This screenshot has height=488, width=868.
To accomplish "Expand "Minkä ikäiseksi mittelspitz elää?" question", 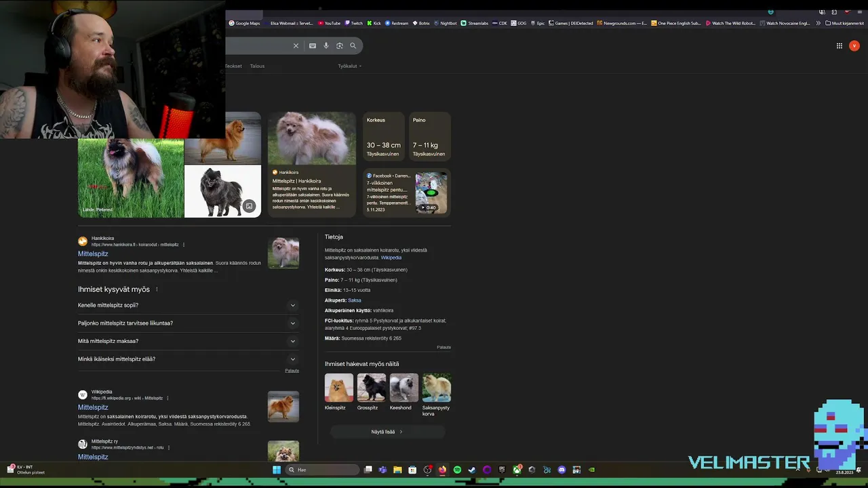I will click(x=188, y=359).
